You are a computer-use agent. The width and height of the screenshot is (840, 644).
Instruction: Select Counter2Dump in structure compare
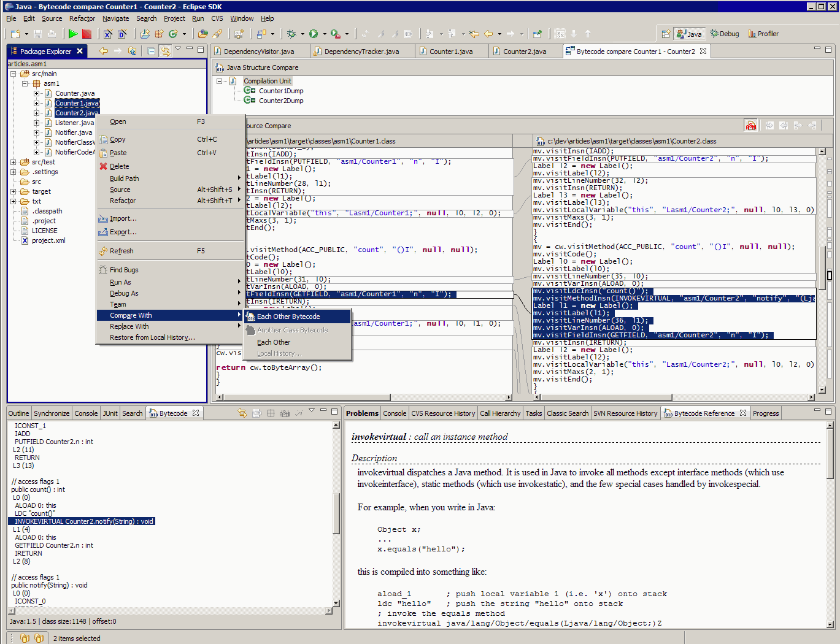[x=280, y=101]
